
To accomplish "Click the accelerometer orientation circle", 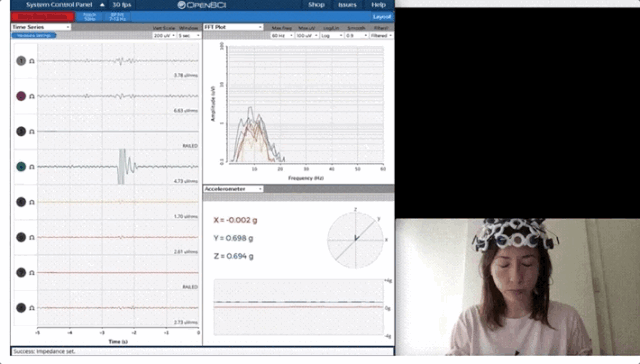I will click(356, 240).
